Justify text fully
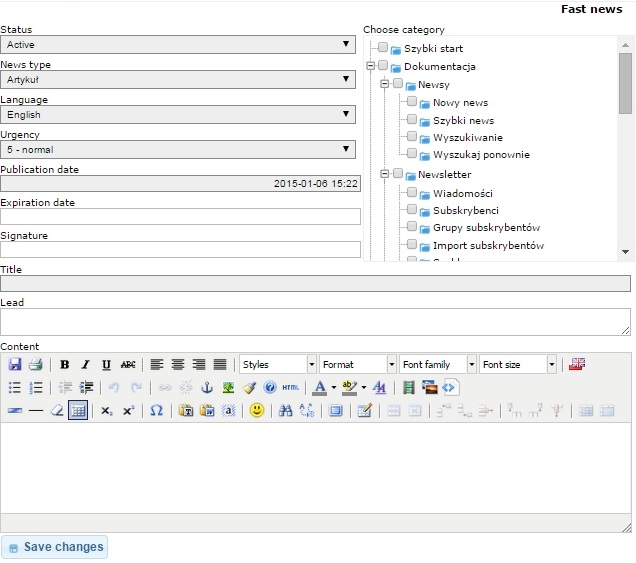The image size is (636, 563). click(x=220, y=365)
